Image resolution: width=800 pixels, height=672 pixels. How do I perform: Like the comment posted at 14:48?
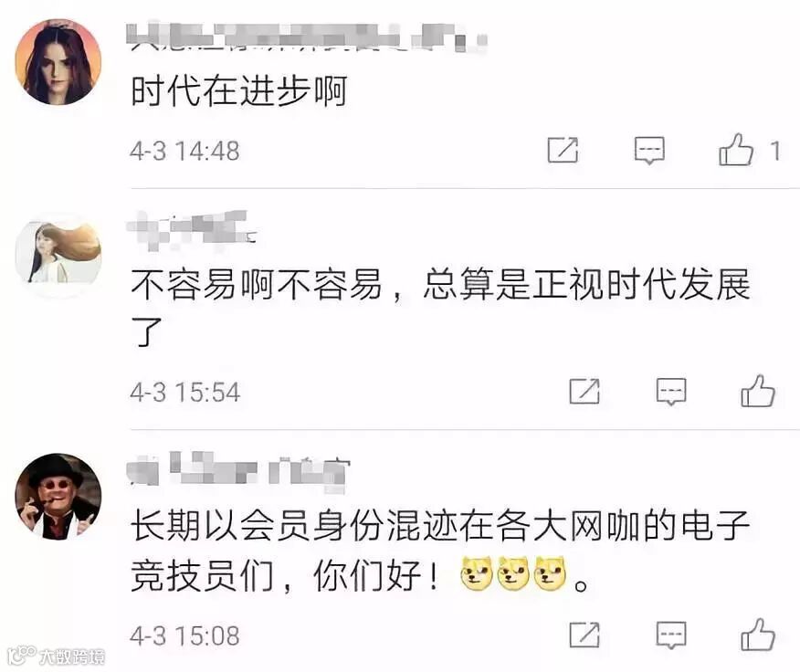[736, 150]
